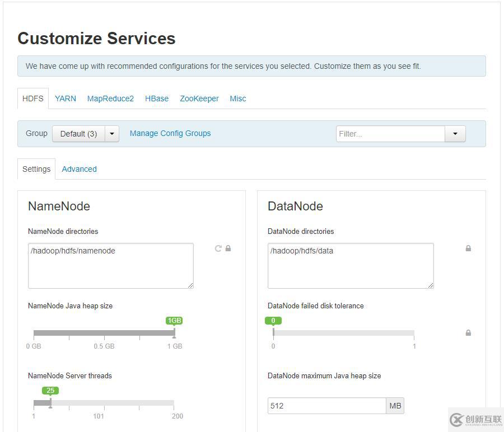Click the NameNode Java heap size slider

tap(104, 333)
